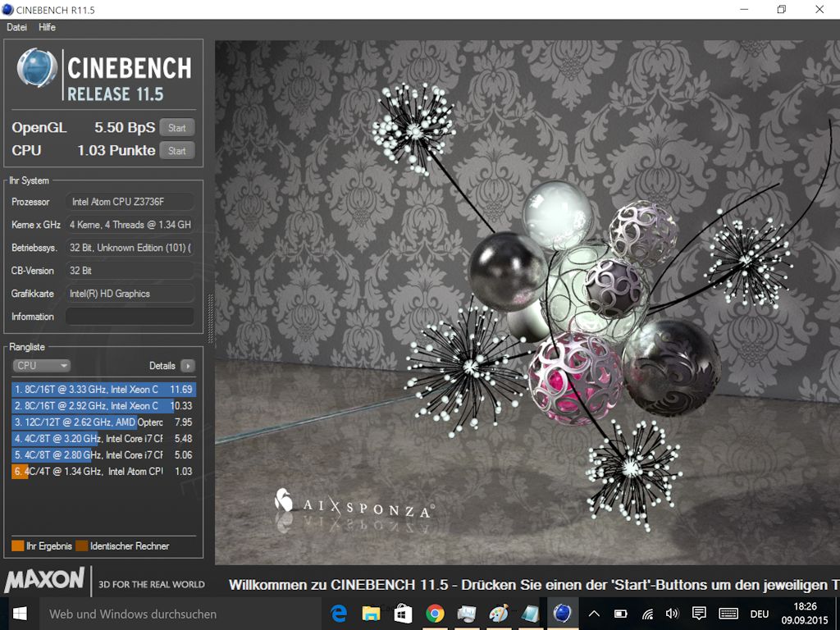The width and height of the screenshot is (840, 630).
Task: Click the Betriebssys. value field
Action: coord(130,248)
